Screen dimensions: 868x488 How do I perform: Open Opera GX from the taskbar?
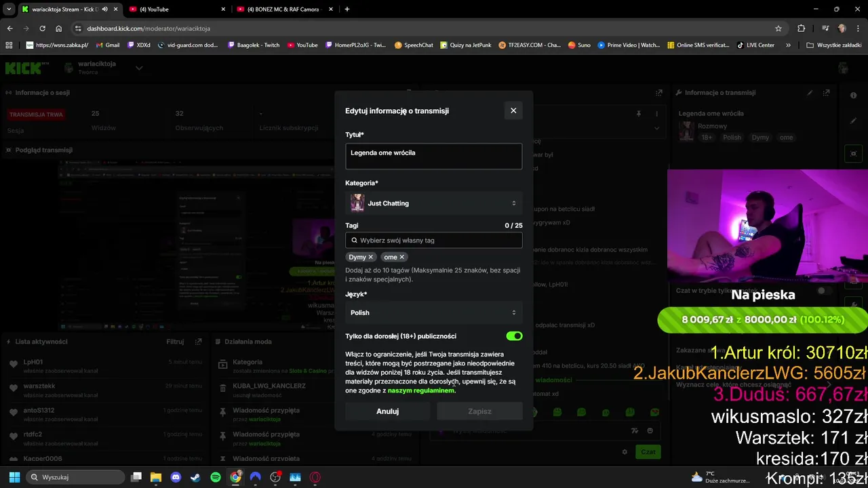pyautogui.click(x=315, y=477)
